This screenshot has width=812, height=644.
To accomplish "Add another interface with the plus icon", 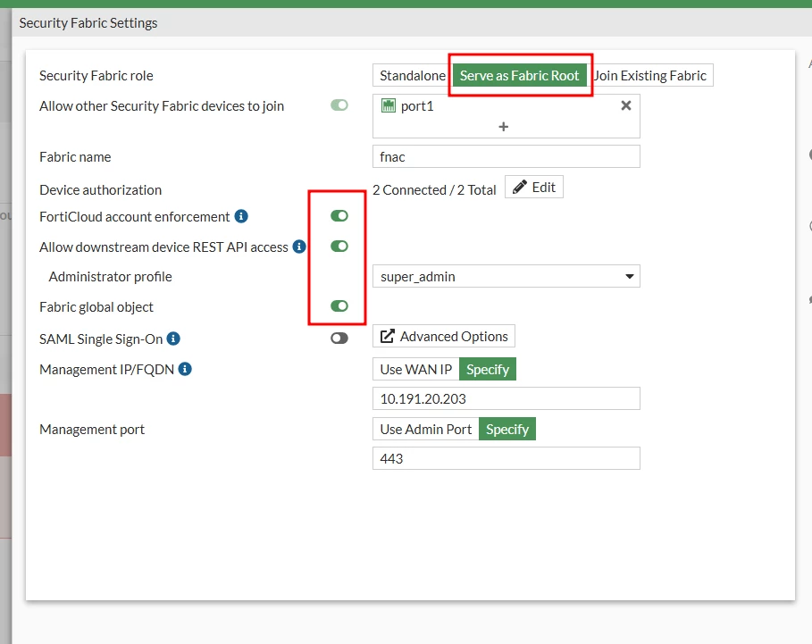I will click(x=503, y=127).
